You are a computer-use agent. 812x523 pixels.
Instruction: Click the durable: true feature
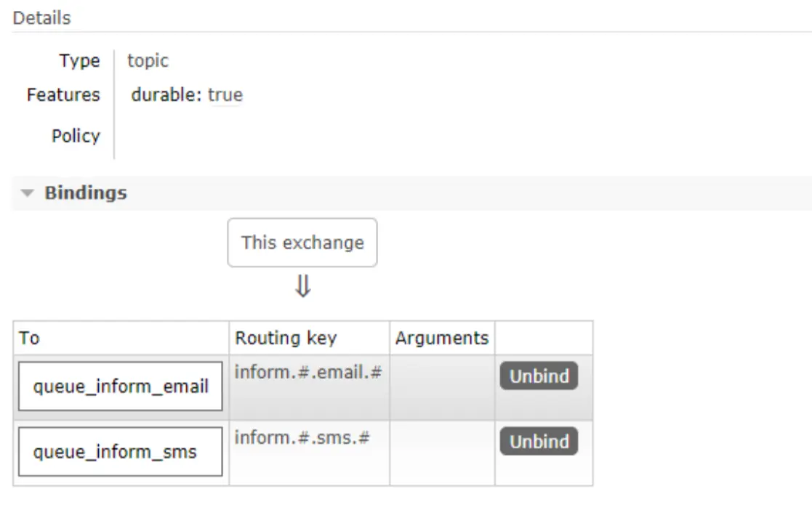[187, 95]
